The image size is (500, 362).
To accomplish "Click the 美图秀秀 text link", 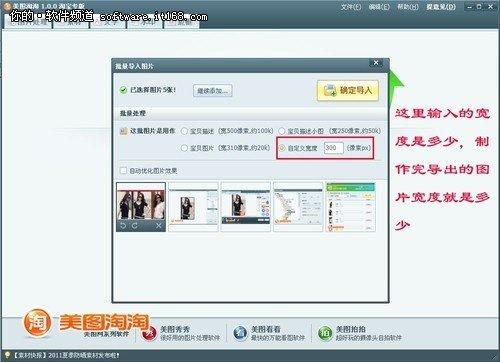I will click(x=175, y=329).
